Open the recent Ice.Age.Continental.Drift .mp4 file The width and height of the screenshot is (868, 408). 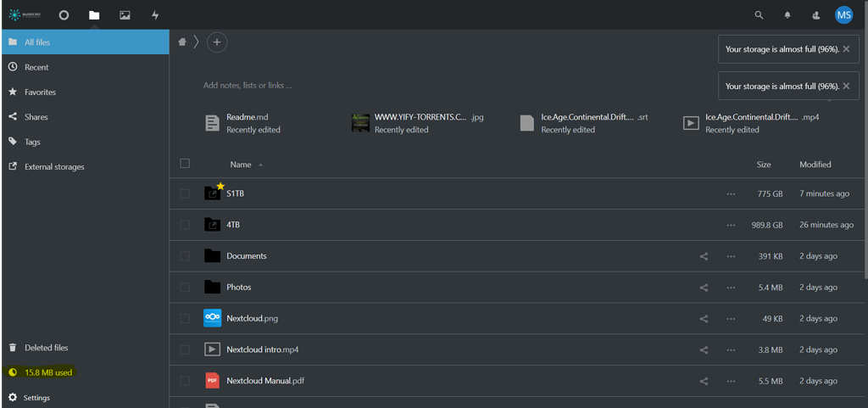(x=749, y=124)
